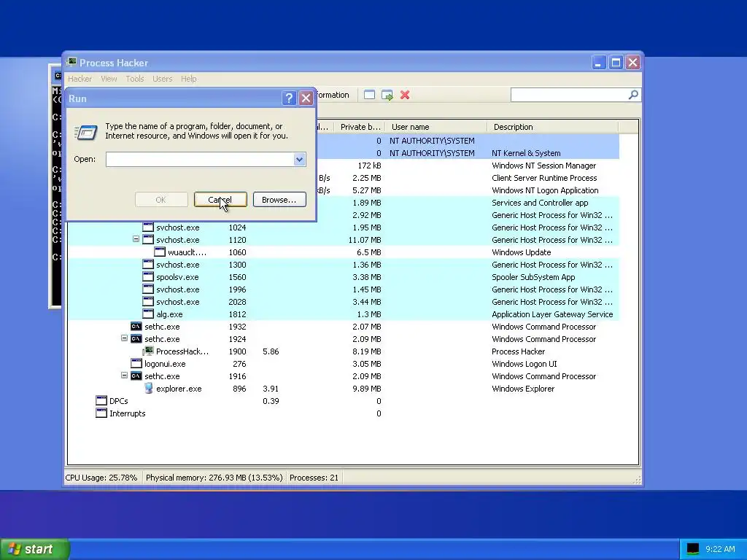Select the spoolsv.exe process name
The image size is (747, 560).
(177, 277)
